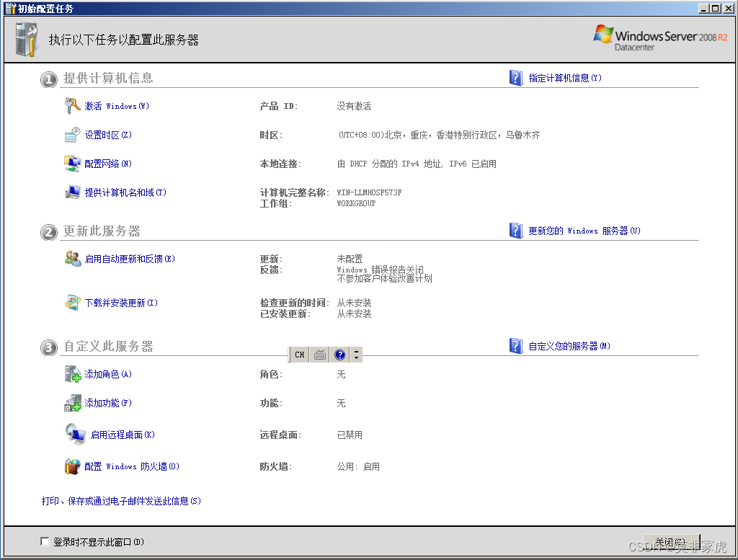Click the window icon in the title bar

[x=10, y=9]
